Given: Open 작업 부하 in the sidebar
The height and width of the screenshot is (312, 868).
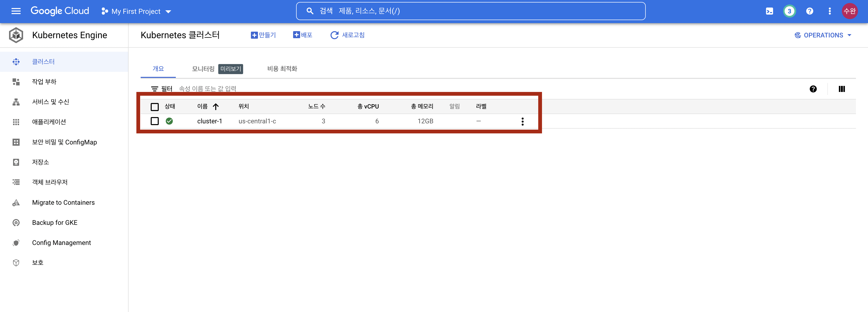Looking at the screenshot, I should [64, 82].
